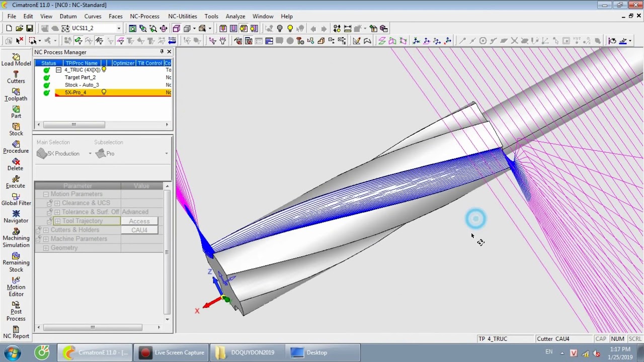Screen dimensions: 644x362
Task: Click the rotate view toolbar icon
Action: point(164,29)
